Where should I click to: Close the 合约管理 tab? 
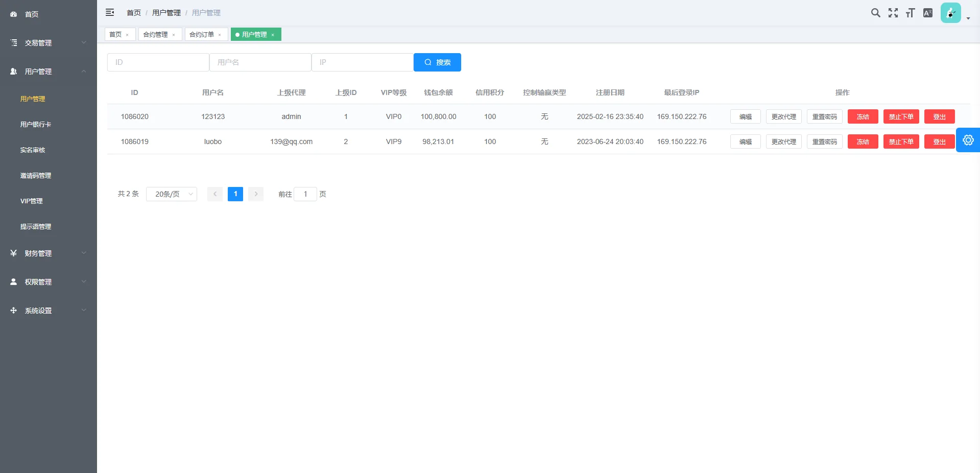tap(174, 34)
